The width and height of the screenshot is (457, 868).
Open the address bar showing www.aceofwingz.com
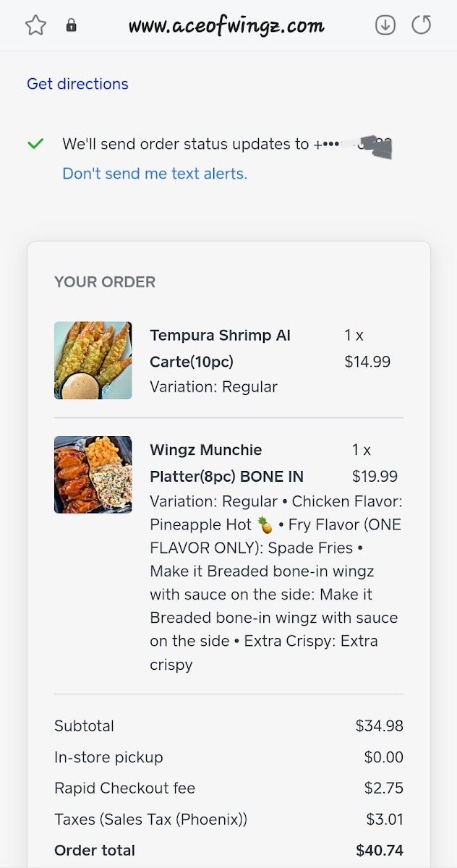point(226,24)
